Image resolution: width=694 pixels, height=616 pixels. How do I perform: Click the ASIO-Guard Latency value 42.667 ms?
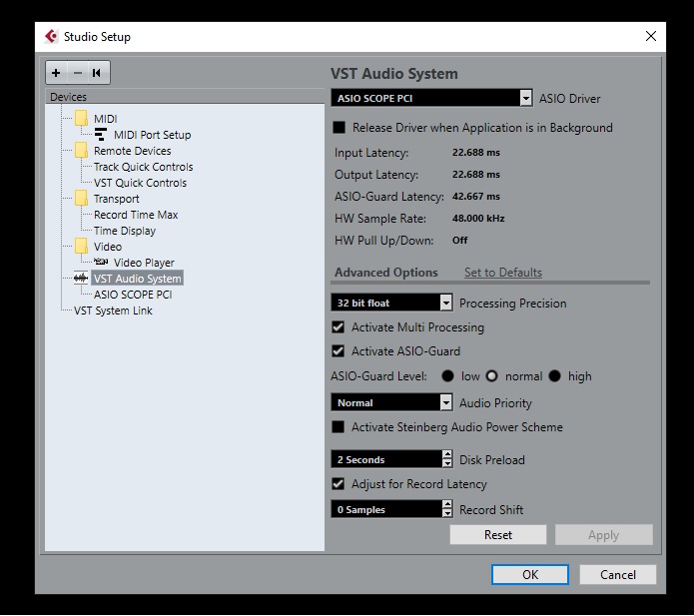pos(475,196)
